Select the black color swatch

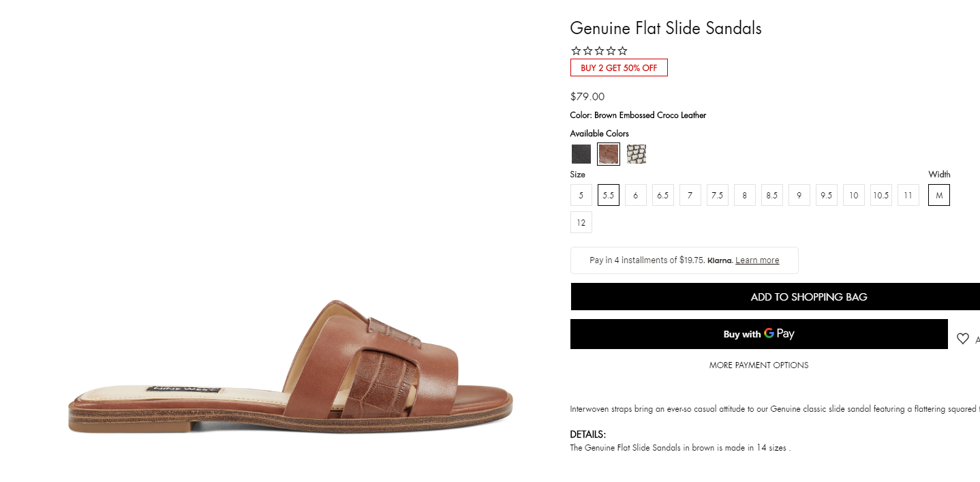[x=581, y=154]
